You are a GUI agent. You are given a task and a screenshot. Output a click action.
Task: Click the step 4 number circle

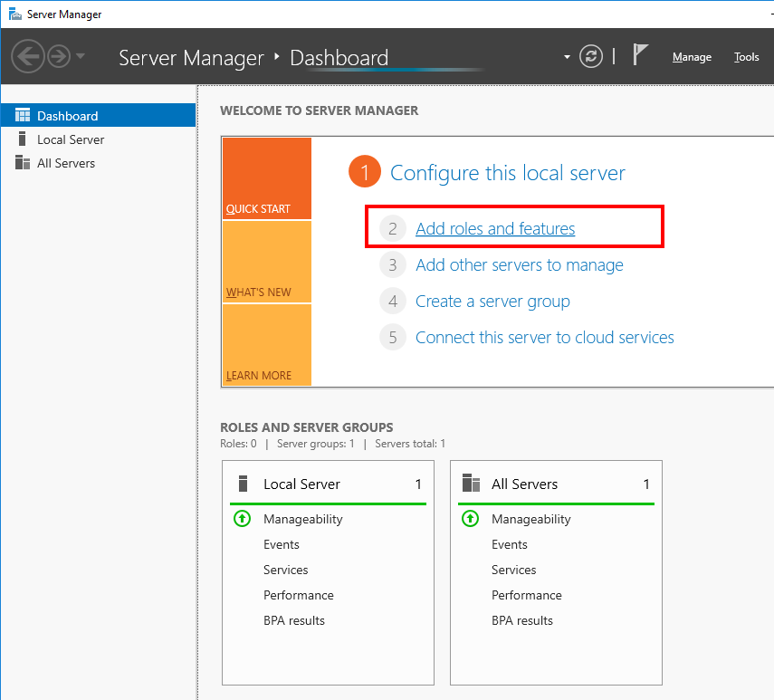392,302
